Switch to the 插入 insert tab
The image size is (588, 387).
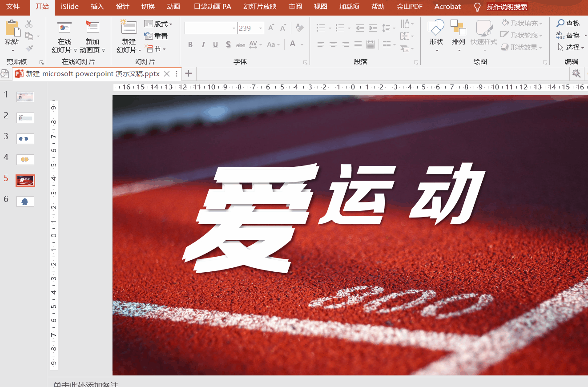[97, 7]
